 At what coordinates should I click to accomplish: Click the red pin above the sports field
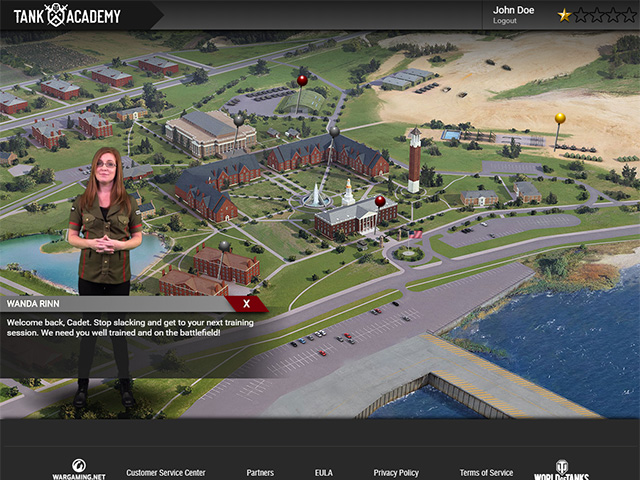click(302, 80)
